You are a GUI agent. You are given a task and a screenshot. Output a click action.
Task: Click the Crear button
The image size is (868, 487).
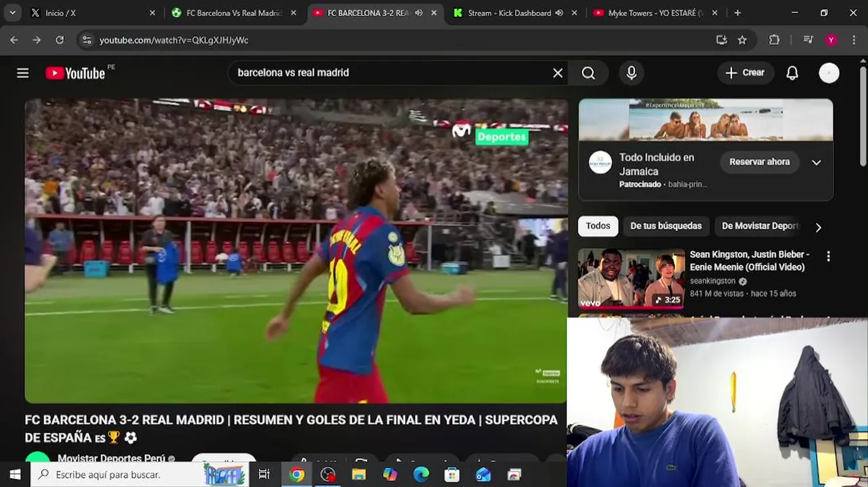745,73
